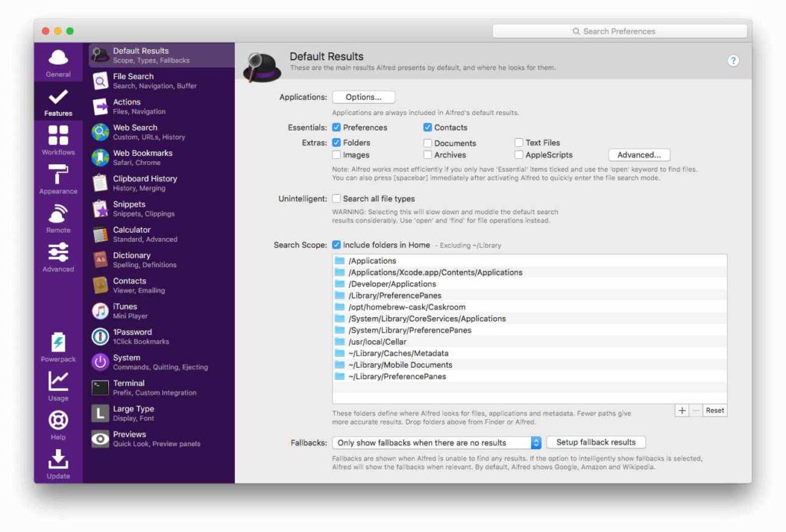Select Actions feature
Screen dimensions: 786x532
click(x=161, y=106)
